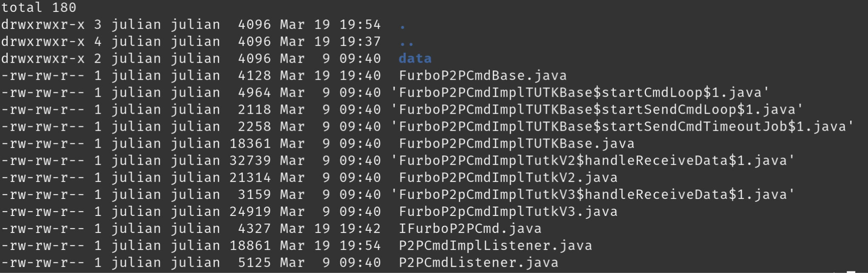
Task: Click the file size 32739
Action: tap(250, 161)
